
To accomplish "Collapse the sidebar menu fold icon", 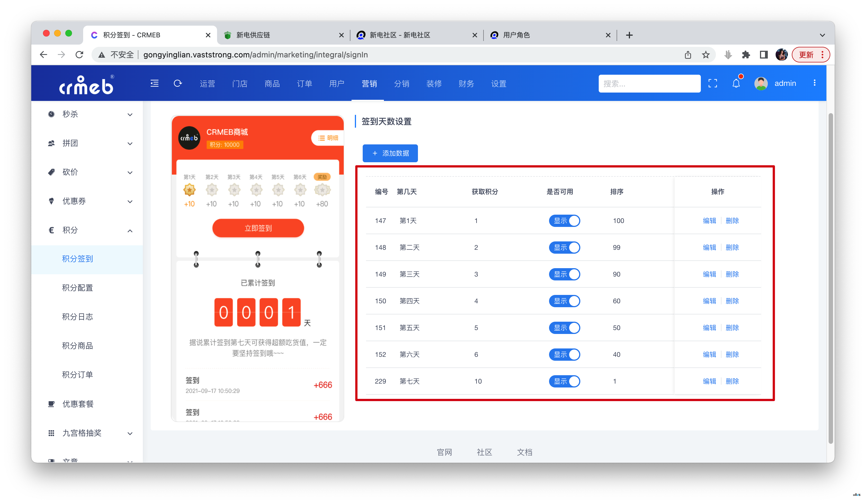I will pos(154,83).
